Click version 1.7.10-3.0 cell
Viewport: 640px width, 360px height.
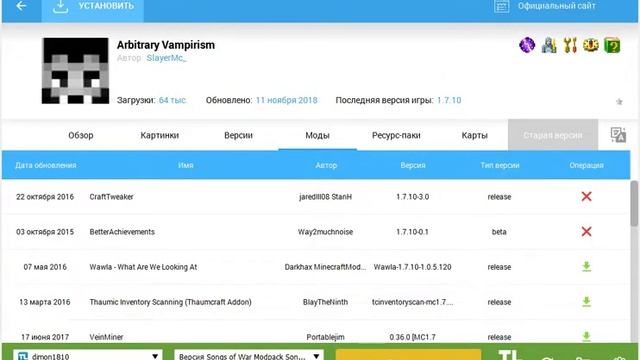pyautogui.click(x=413, y=197)
